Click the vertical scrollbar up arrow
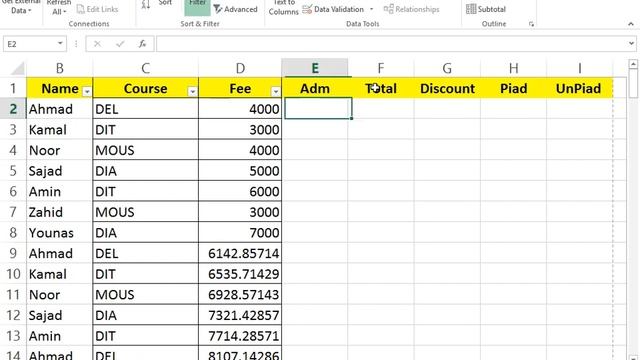This screenshot has height=360, width=640. coord(633,64)
